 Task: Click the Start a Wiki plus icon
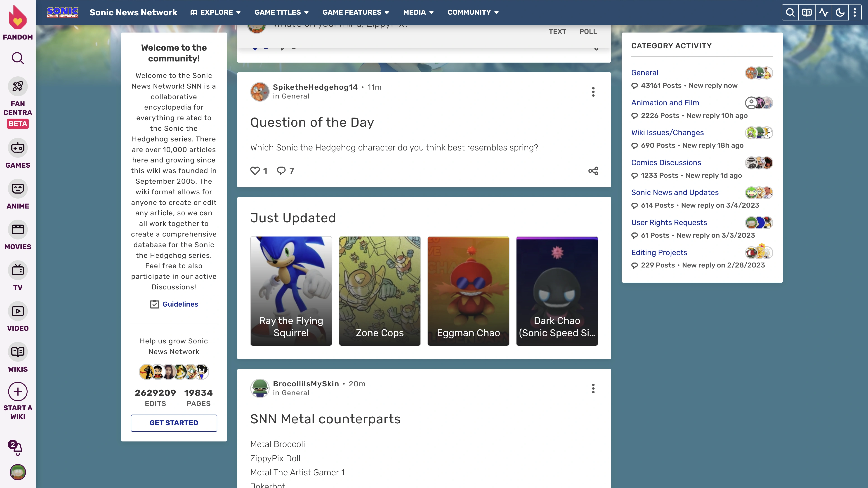coord(18,392)
